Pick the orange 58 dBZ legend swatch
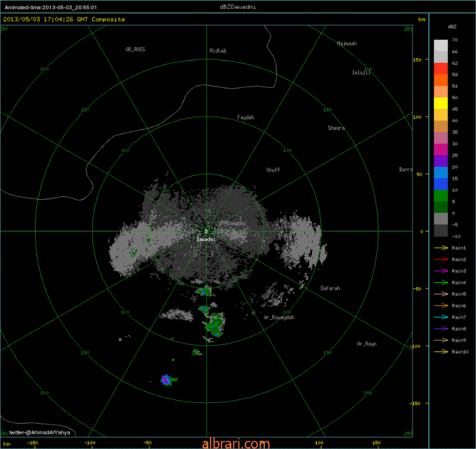476x449 pixels. coord(441,80)
